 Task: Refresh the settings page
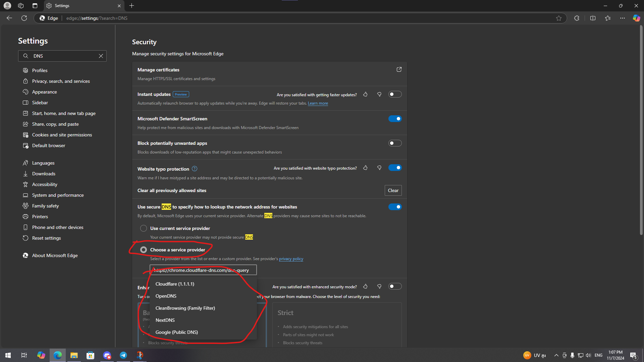[24, 18]
